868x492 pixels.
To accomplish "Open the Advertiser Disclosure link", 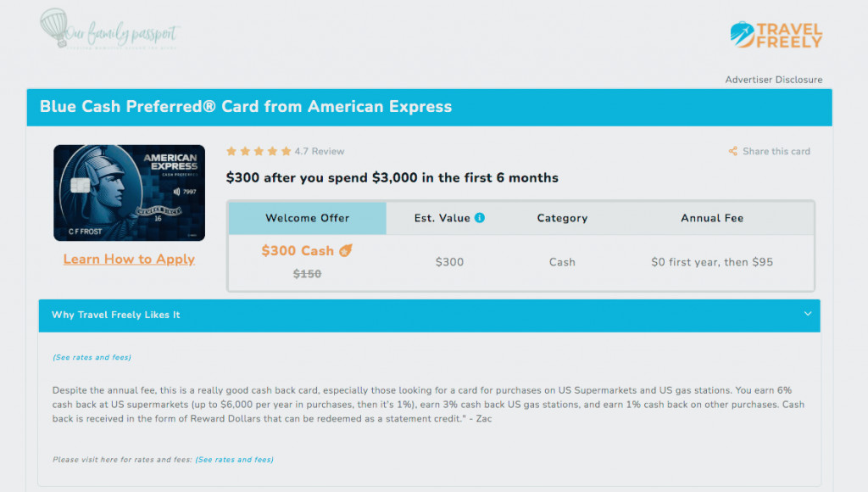I will [x=774, y=80].
